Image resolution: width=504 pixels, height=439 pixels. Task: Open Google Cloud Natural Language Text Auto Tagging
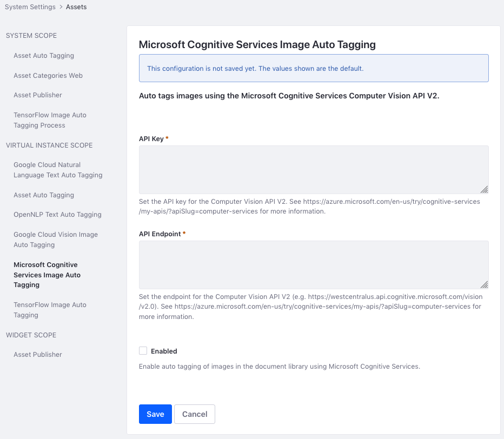click(x=58, y=170)
